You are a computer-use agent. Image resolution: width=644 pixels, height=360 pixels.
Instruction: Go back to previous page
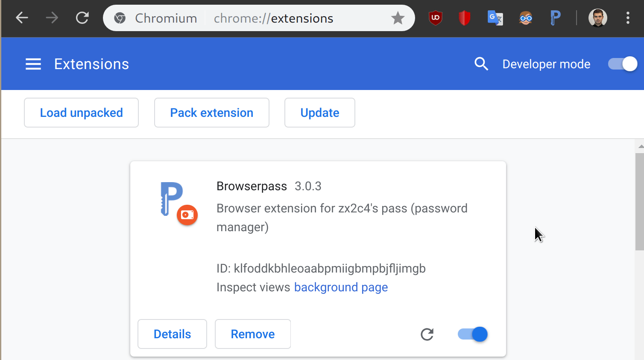coord(22,18)
